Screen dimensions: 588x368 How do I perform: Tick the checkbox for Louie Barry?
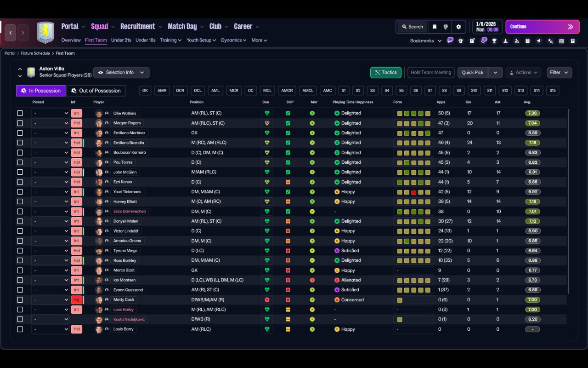[20, 329]
